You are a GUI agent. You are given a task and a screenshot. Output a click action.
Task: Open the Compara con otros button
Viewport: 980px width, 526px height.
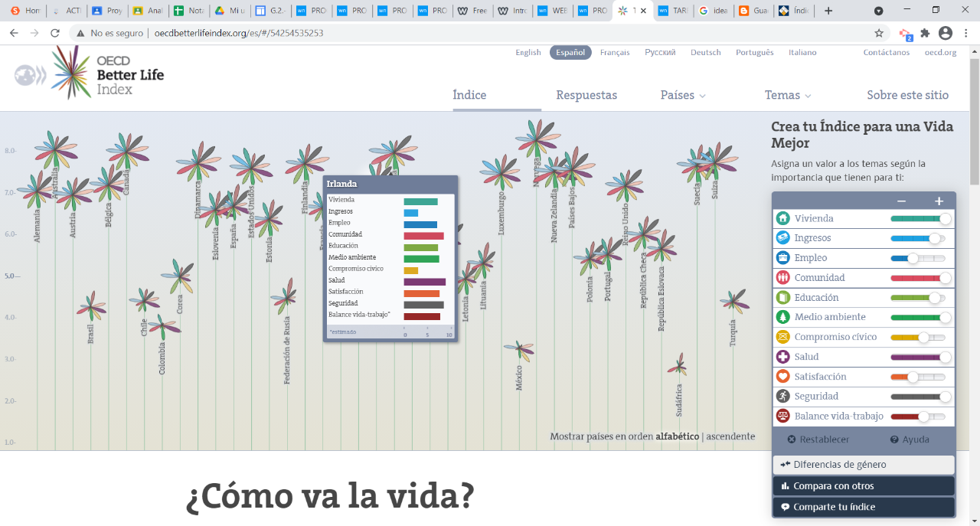[864, 486]
